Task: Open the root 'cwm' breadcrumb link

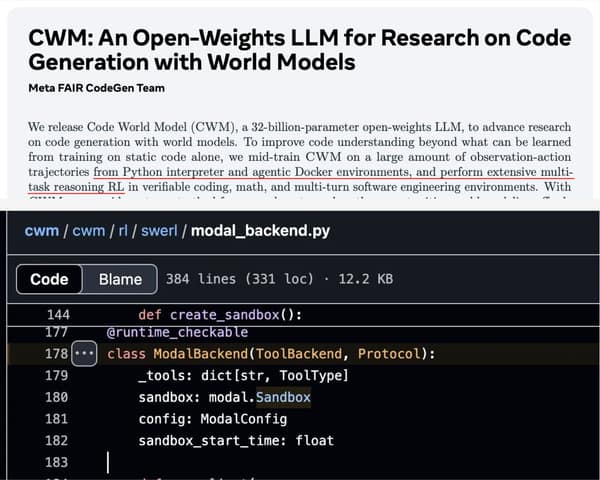Action: [42, 231]
